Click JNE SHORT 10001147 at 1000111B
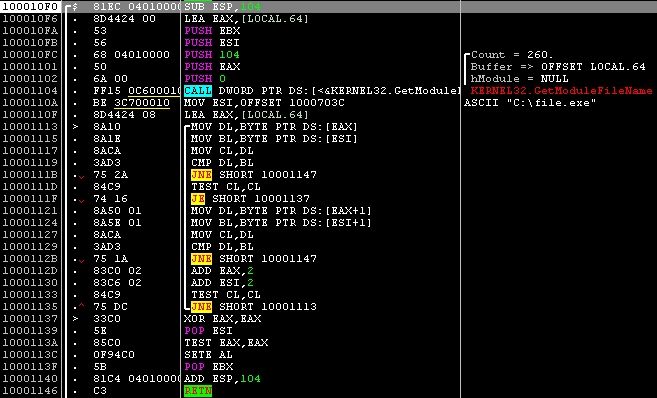This screenshot has height=398, width=657. (x=254, y=175)
